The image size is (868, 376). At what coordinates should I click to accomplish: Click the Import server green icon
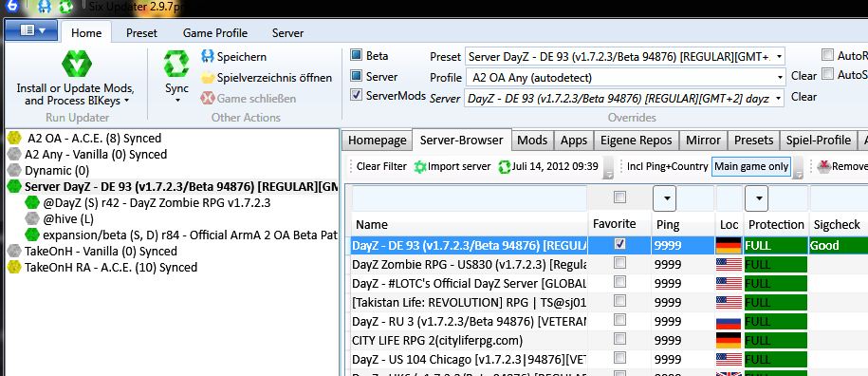[x=420, y=166]
